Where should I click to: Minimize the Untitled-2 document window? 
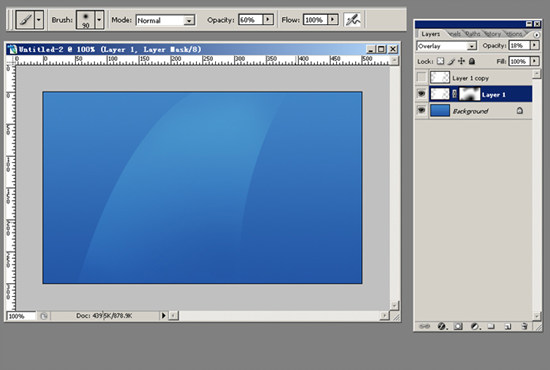[371, 49]
